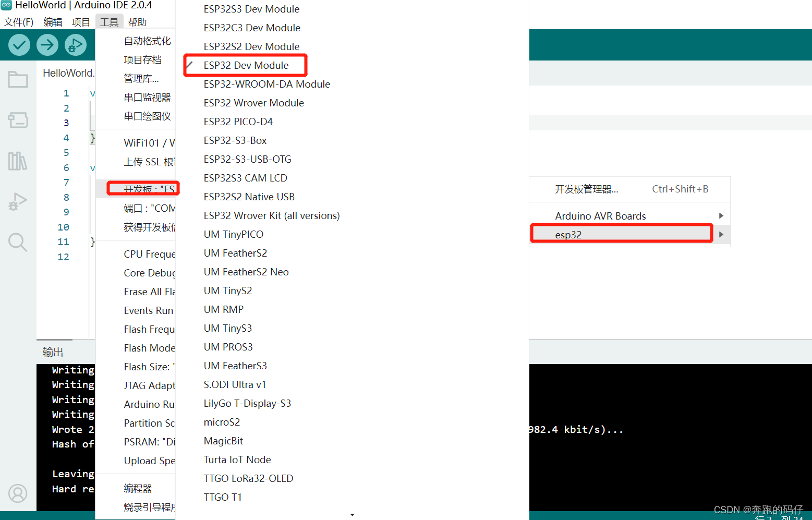Expand the 开发板 submenu entry
Image resolution: width=812 pixels, height=520 pixels.
[x=136, y=189]
